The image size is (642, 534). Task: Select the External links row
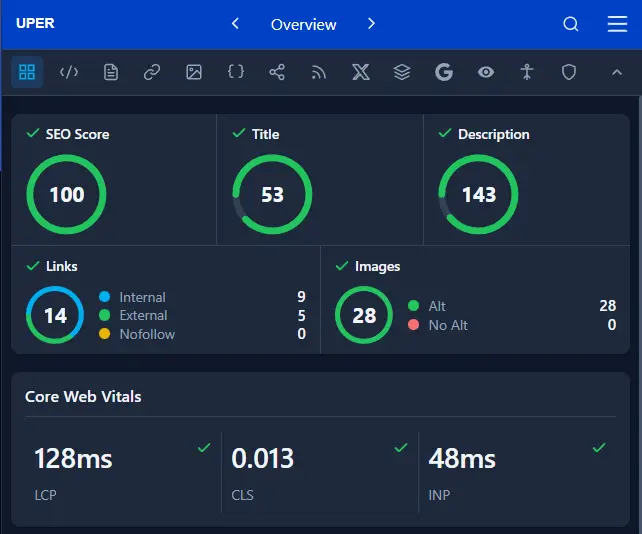click(202, 315)
